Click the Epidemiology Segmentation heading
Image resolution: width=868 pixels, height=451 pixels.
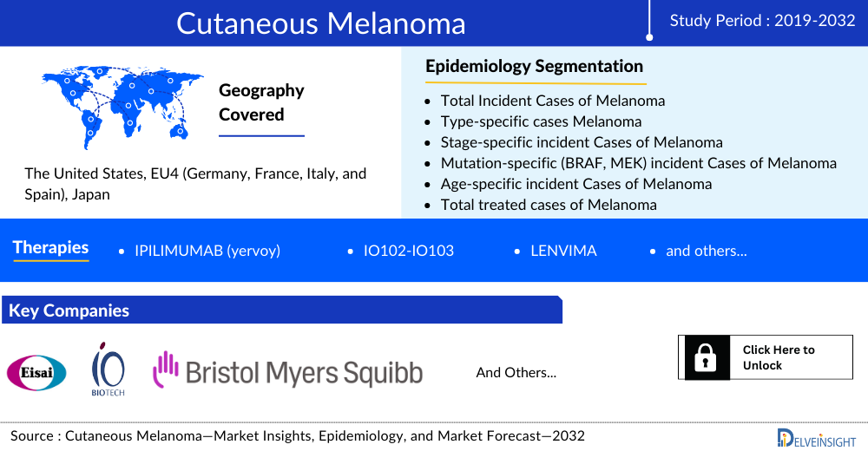point(534,66)
